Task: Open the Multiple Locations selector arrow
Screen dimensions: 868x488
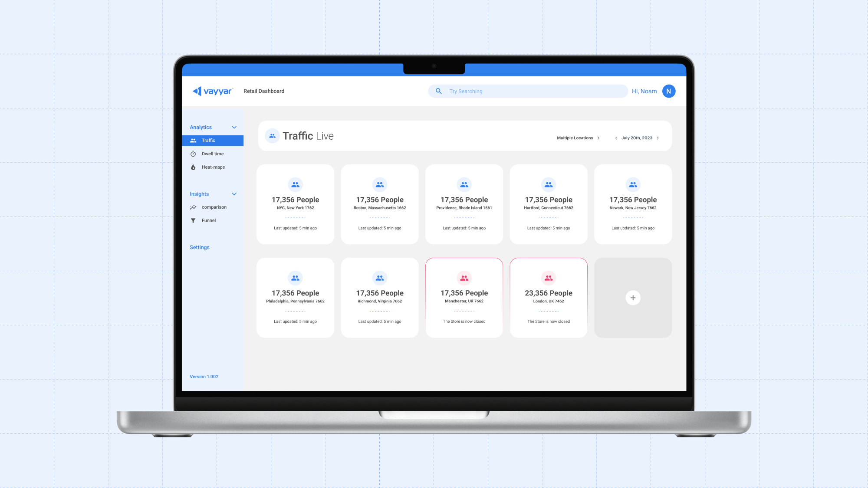Action: (598, 138)
